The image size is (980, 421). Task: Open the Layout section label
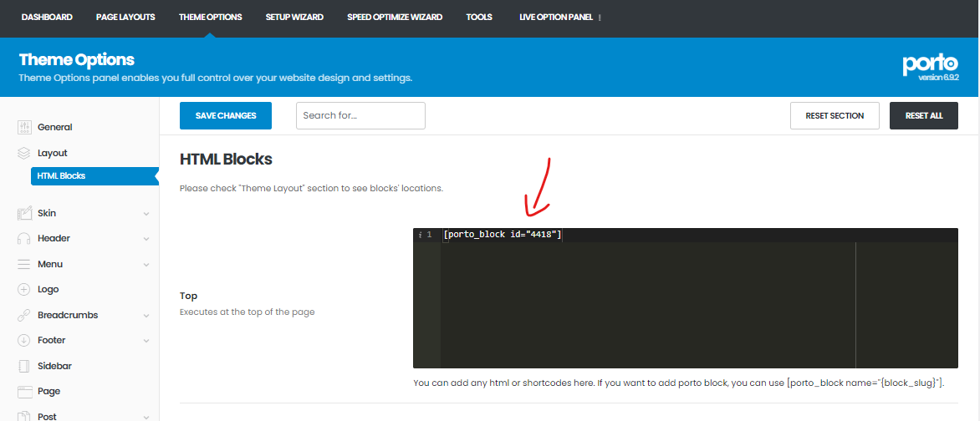tap(53, 153)
